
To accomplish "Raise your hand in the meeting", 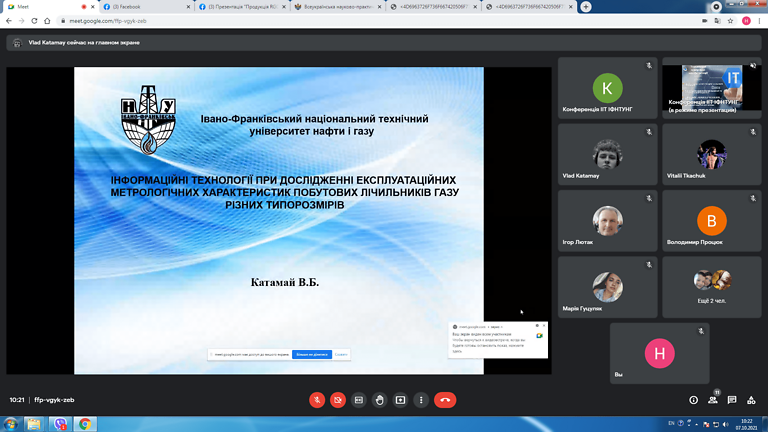I will (380, 399).
